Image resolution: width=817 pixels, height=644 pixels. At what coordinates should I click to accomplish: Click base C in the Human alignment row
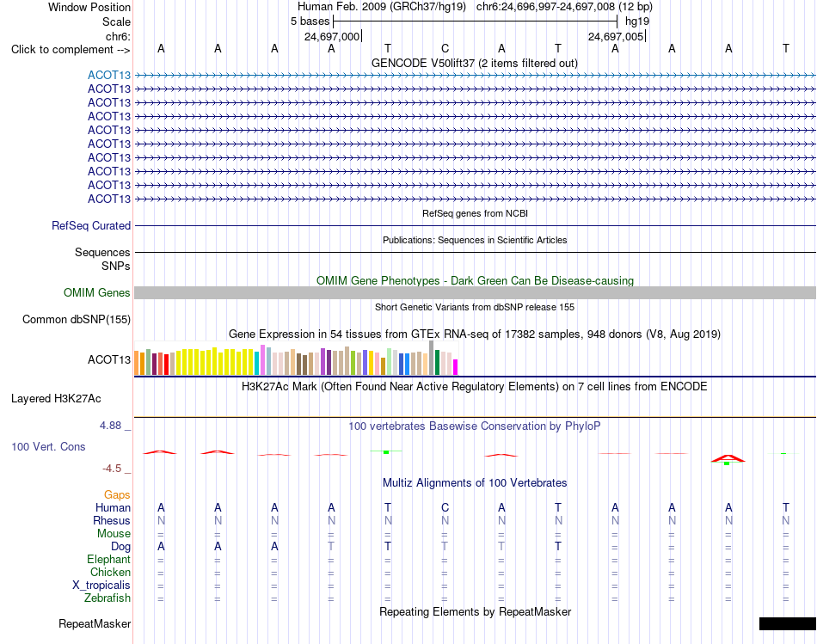point(445,507)
